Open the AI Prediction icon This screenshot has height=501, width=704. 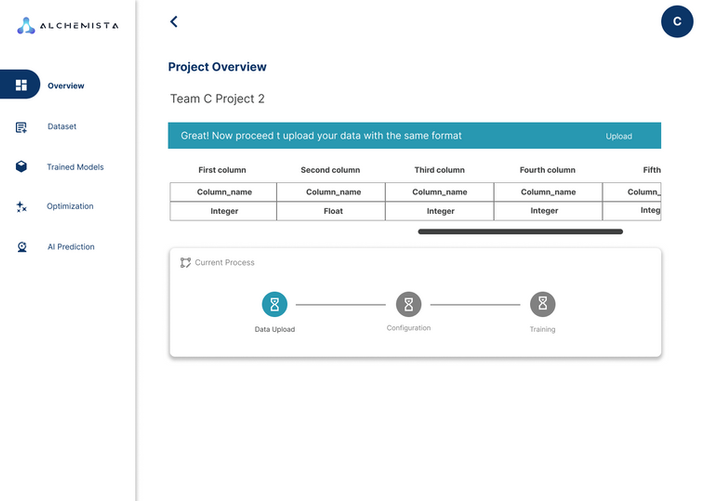(21, 247)
